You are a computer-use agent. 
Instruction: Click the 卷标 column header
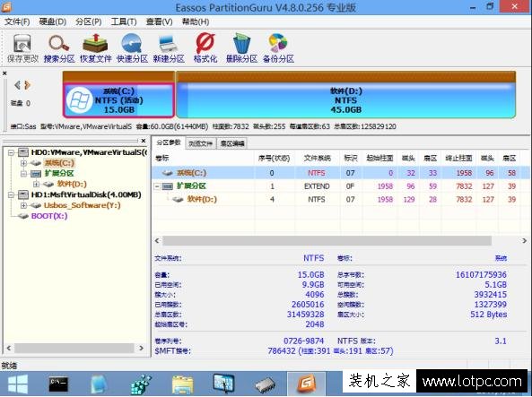204,158
